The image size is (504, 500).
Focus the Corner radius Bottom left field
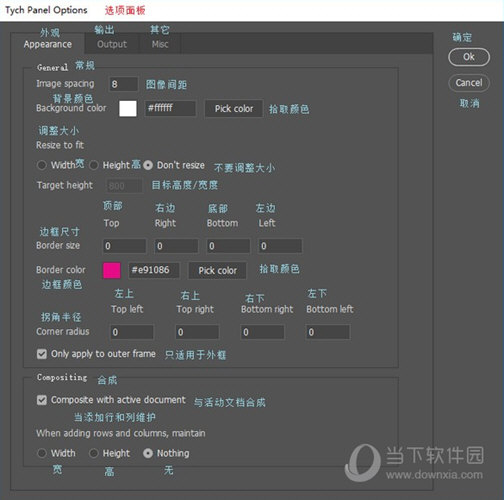[328, 332]
